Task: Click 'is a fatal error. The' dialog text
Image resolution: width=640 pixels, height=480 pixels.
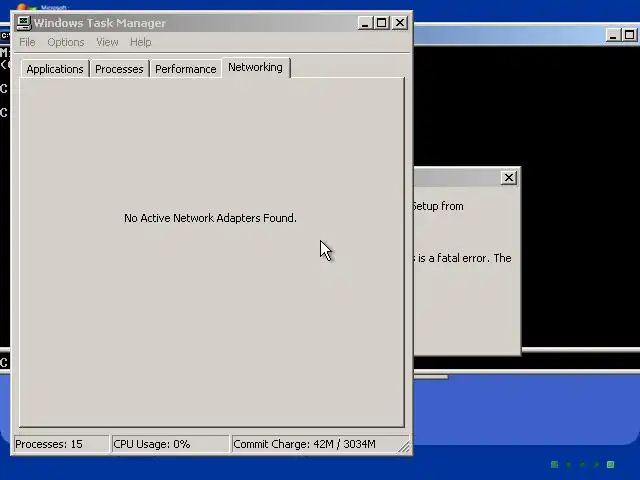Action: coord(464,258)
